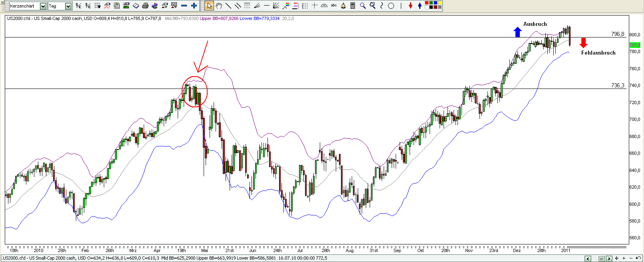This screenshot has height=262, width=644.
Task: Pick the black color swatch
Action: coord(431,7)
